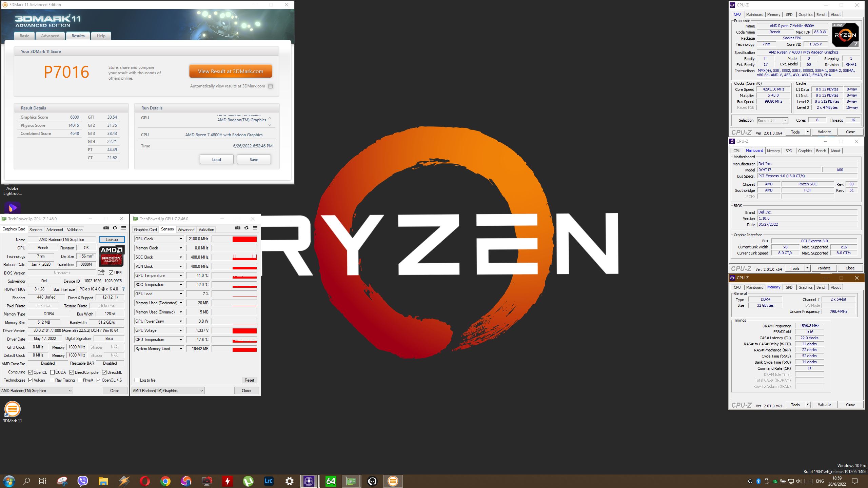Open the Action Center notification icon
868x488 pixels.
[855, 481]
